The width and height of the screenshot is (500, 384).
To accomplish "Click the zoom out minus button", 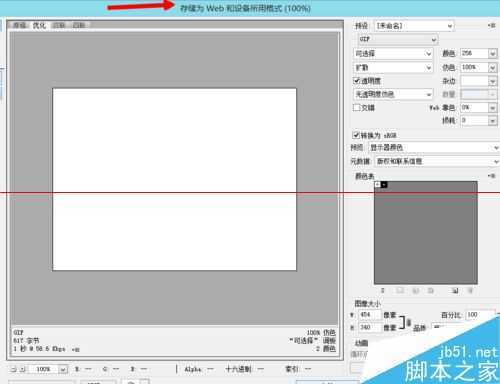I will pos(14,369).
